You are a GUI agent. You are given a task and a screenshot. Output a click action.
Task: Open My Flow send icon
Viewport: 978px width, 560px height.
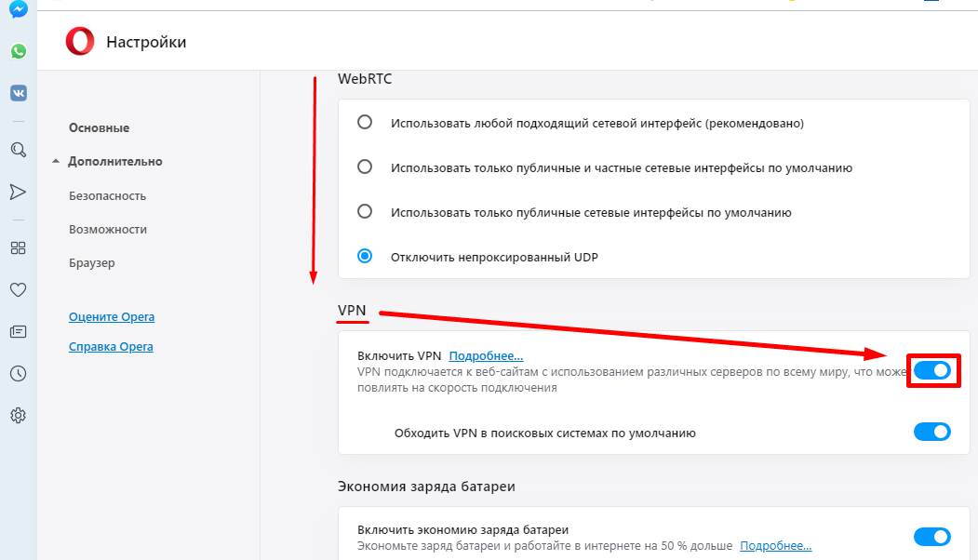pyautogui.click(x=18, y=192)
